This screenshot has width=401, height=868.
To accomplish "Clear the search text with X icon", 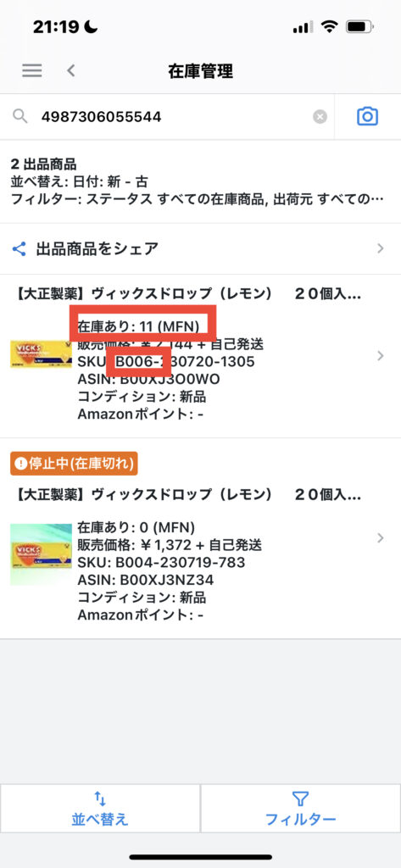I will (x=320, y=117).
